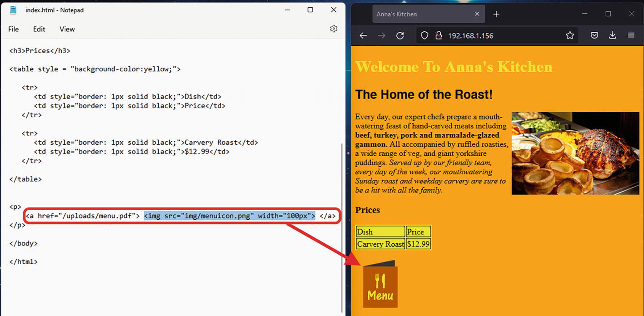Open the Edit menu in Notepad
This screenshot has width=644, height=316.
click(39, 29)
